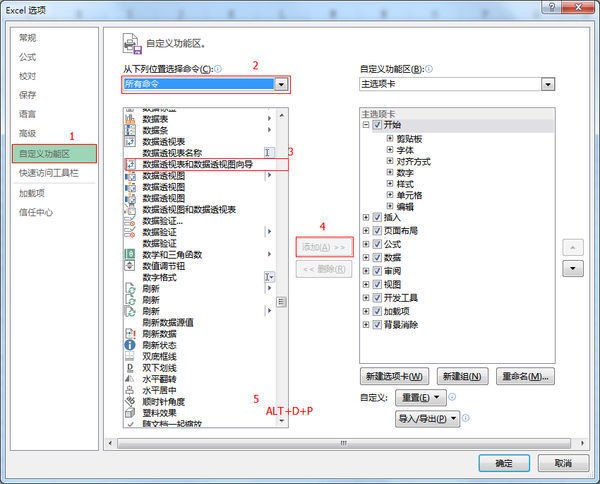
Task: Click the 添加(A) >> button
Action: tap(324, 247)
